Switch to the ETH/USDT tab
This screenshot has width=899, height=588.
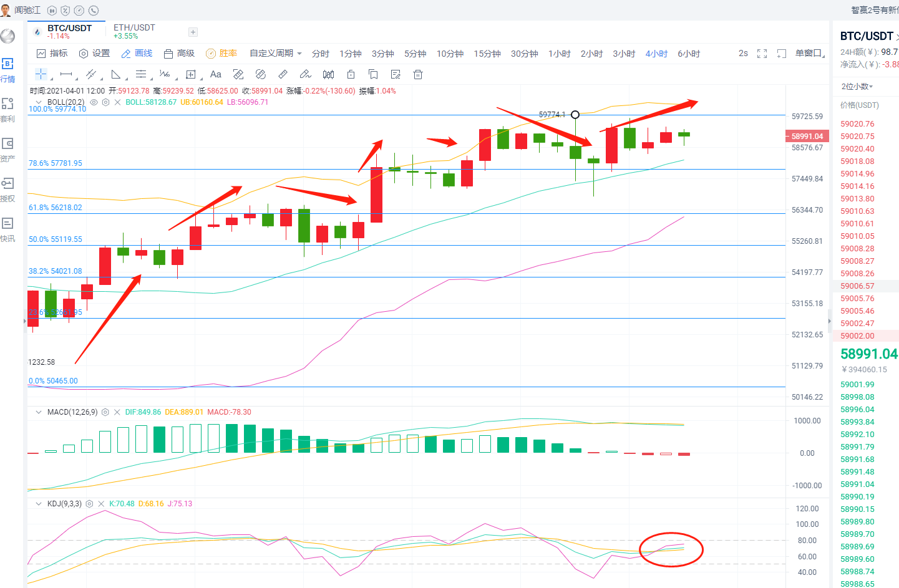click(x=134, y=27)
